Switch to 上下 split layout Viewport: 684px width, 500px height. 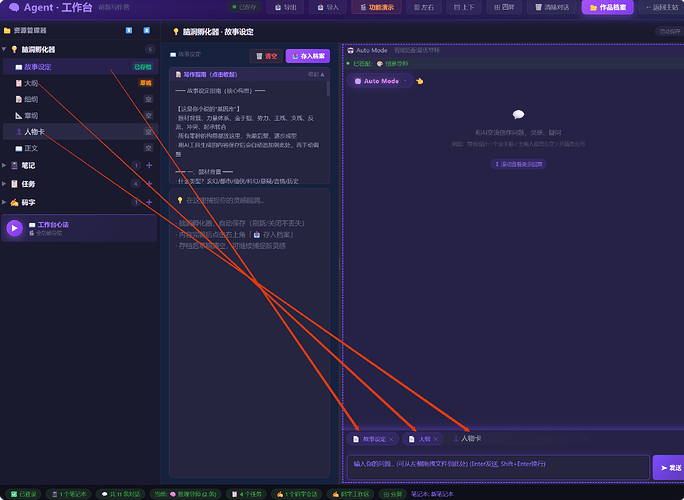pos(464,7)
